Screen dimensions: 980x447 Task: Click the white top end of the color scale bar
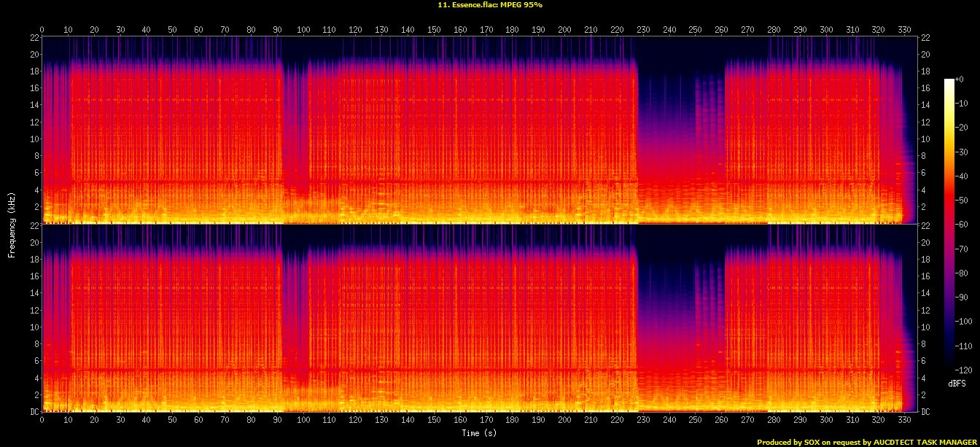coord(949,82)
